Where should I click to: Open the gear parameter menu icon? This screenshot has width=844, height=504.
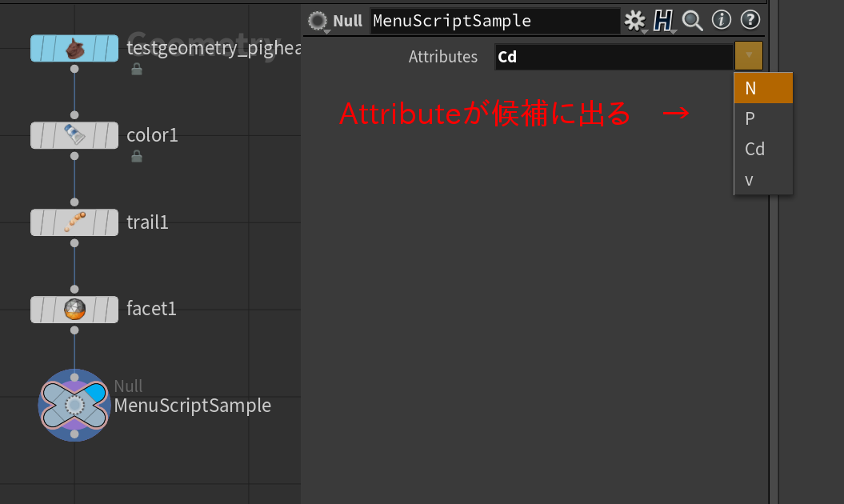(634, 19)
